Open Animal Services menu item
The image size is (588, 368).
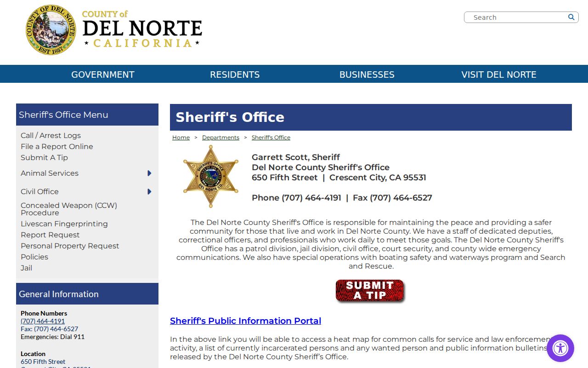pos(50,173)
